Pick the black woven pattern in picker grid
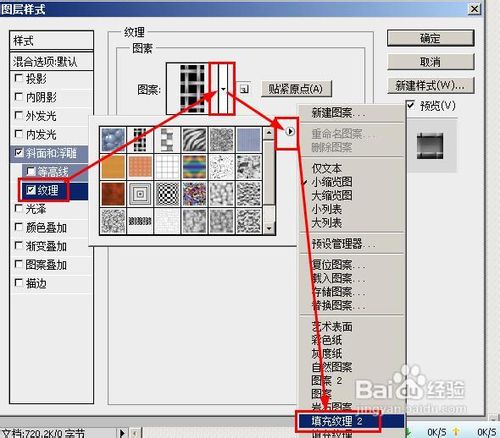The image size is (500, 438). click(140, 140)
